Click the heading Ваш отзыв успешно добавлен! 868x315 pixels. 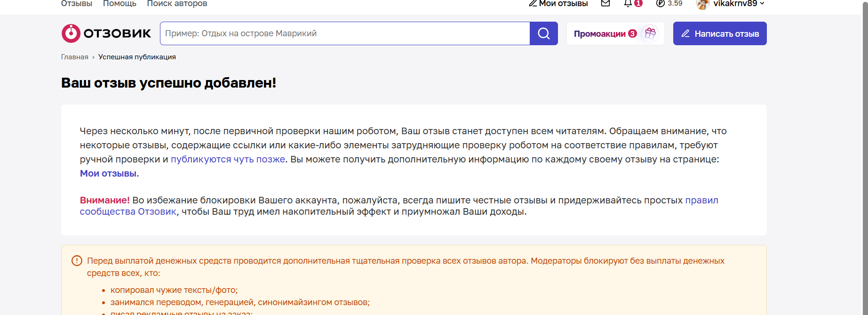tap(168, 83)
